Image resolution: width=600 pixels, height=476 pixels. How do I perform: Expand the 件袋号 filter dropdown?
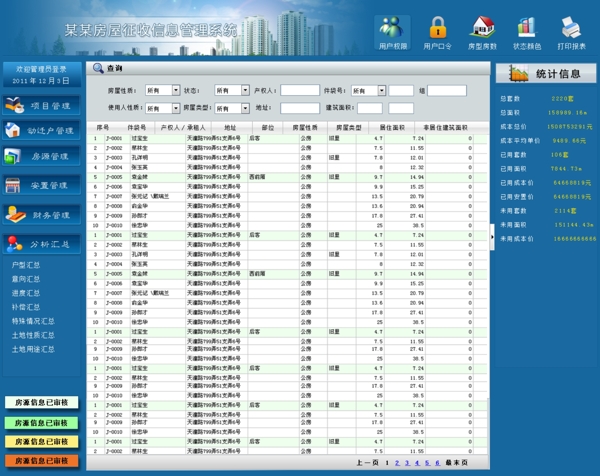click(382, 90)
